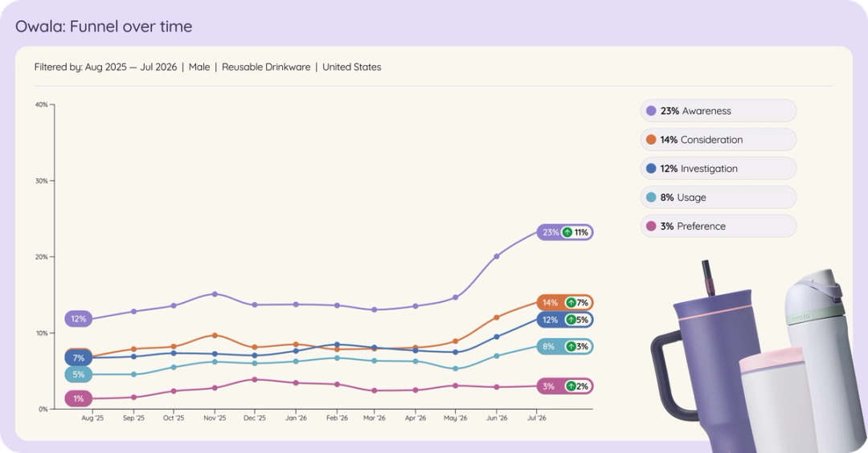Click the green up arrow beside 7%
The image size is (868, 453).
click(571, 303)
